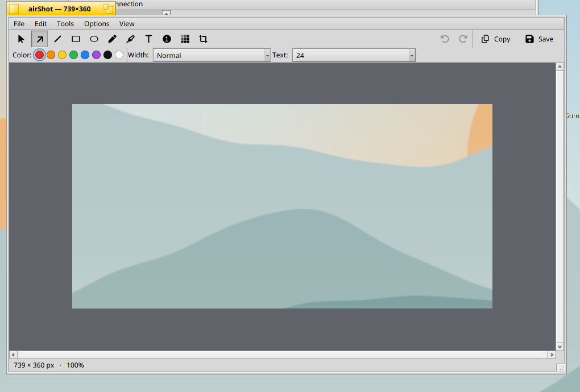Screen dimensions: 580x392
Task: Open the Tools menu
Action: [65, 24]
